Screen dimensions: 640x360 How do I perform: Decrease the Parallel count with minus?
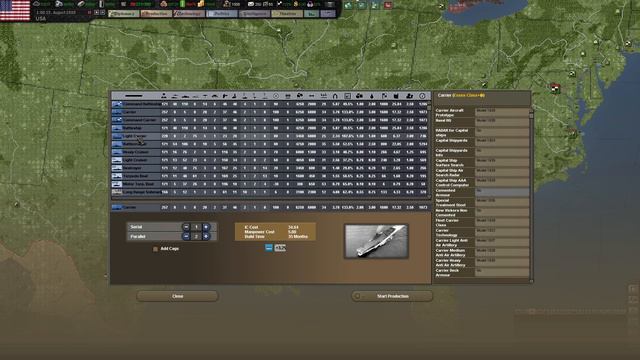[186, 236]
